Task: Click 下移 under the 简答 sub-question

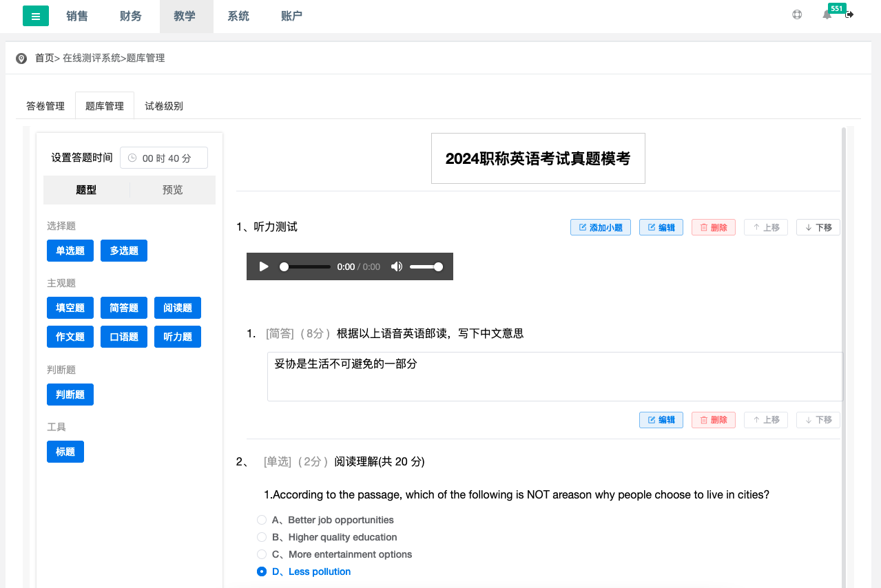Action: click(818, 420)
